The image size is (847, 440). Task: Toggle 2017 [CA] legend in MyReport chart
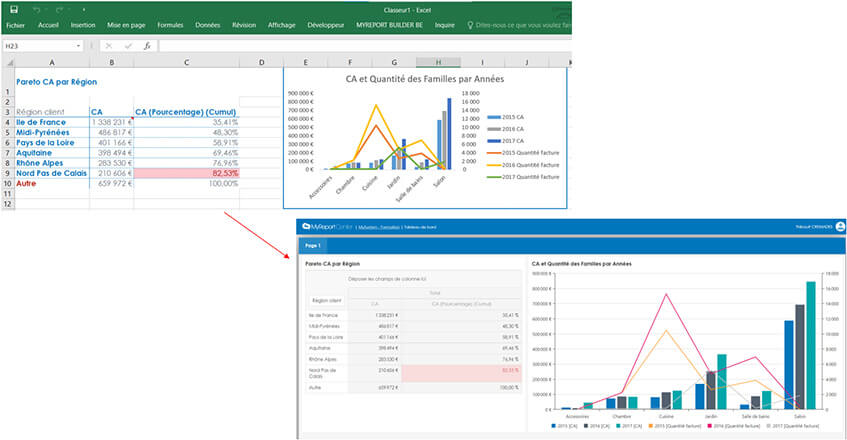(x=629, y=427)
